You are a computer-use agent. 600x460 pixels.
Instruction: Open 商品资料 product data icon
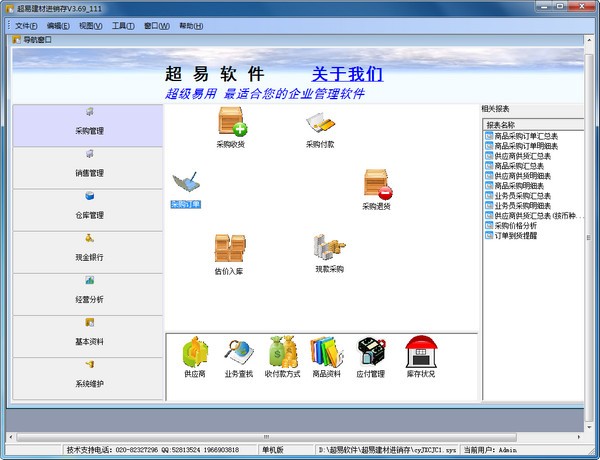click(x=326, y=357)
